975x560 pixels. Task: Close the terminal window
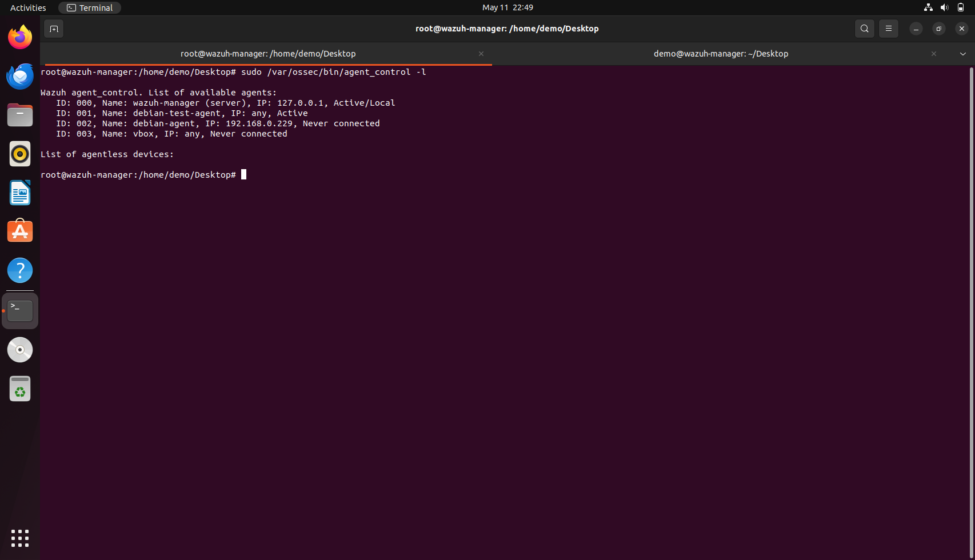point(962,29)
